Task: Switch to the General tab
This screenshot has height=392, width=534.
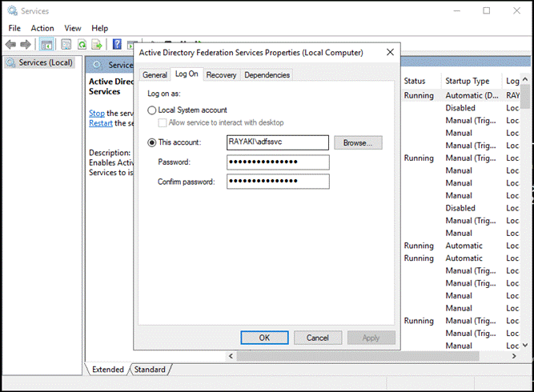Action: tap(155, 75)
